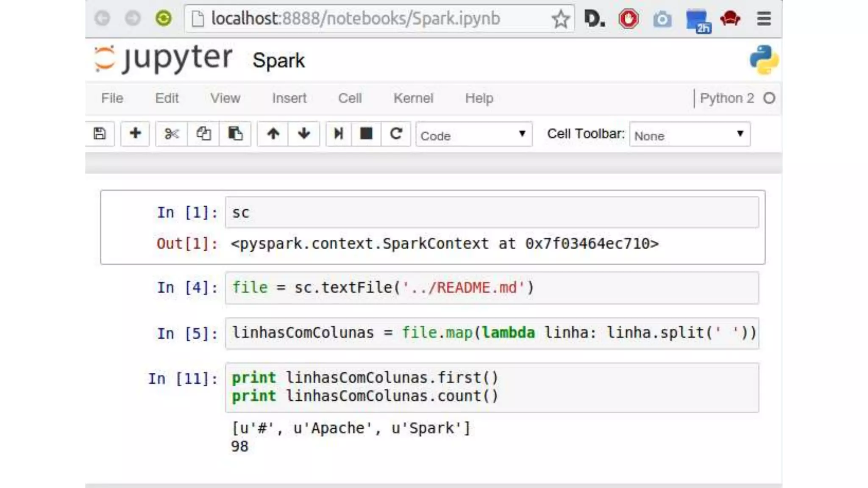868x488 pixels.
Task: Paste cell below icon
Action: (235, 134)
